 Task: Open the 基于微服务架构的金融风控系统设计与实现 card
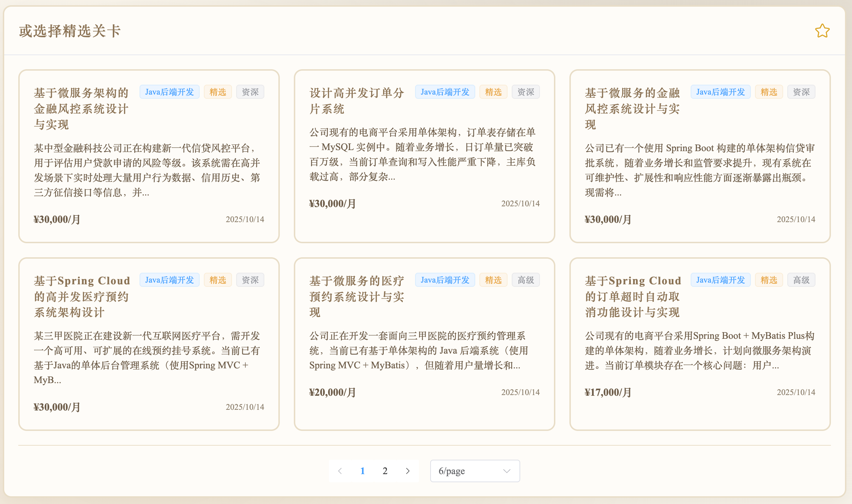click(81, 109)
